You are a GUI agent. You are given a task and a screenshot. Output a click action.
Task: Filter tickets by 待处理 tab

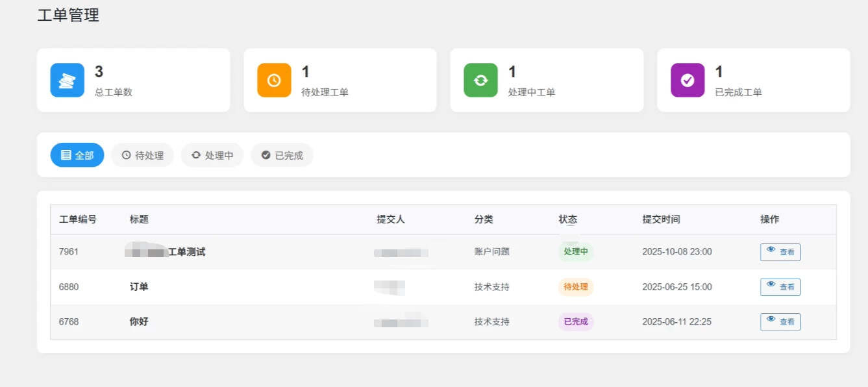click(x=142, y=155)
